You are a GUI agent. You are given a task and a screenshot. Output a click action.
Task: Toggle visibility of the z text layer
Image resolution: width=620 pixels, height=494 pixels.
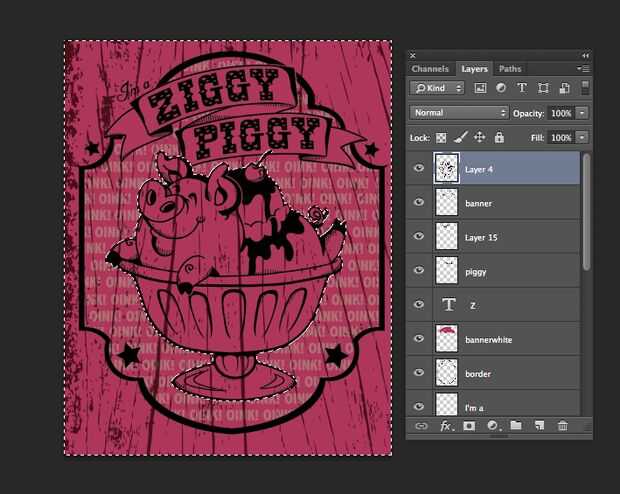(419, 304)
